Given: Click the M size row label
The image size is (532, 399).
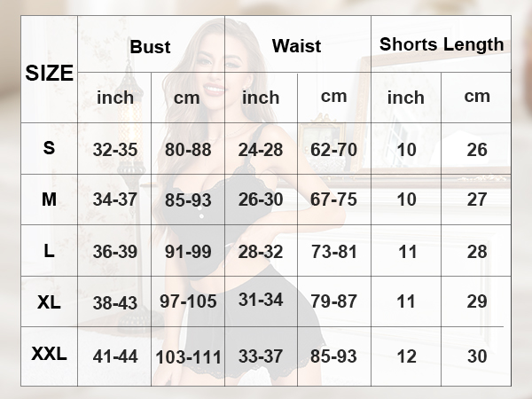Looking at the screenshot, I should pyautogui.click(x=49, y=199).
